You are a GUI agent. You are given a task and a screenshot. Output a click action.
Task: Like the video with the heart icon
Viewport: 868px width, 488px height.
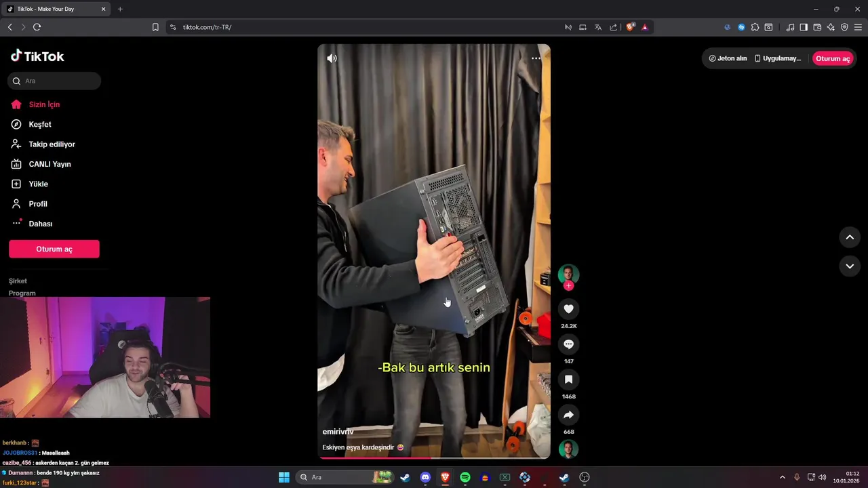point(568,309)
